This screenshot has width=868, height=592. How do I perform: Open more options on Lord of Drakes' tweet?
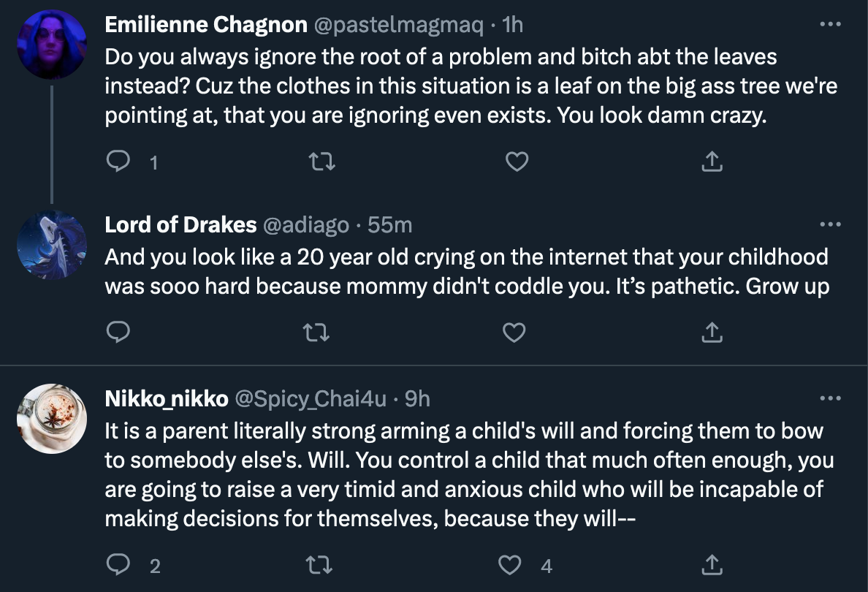pyautogui.click(x=830, y=224)
